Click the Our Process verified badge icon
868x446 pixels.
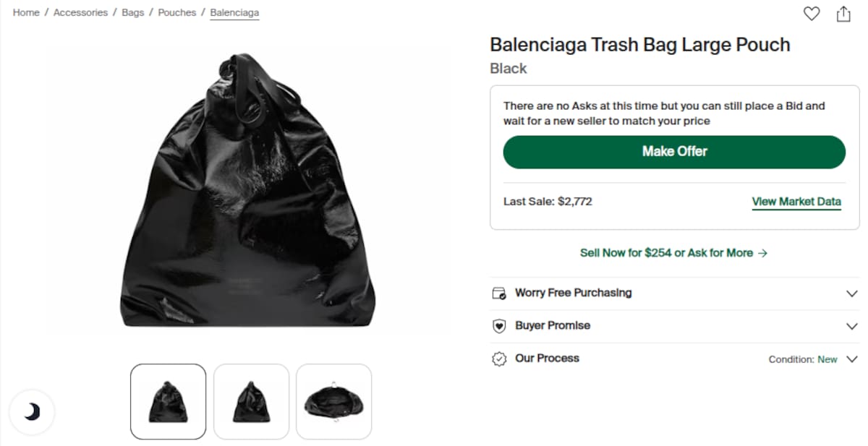pyautogui.click(x=498, y=359)
